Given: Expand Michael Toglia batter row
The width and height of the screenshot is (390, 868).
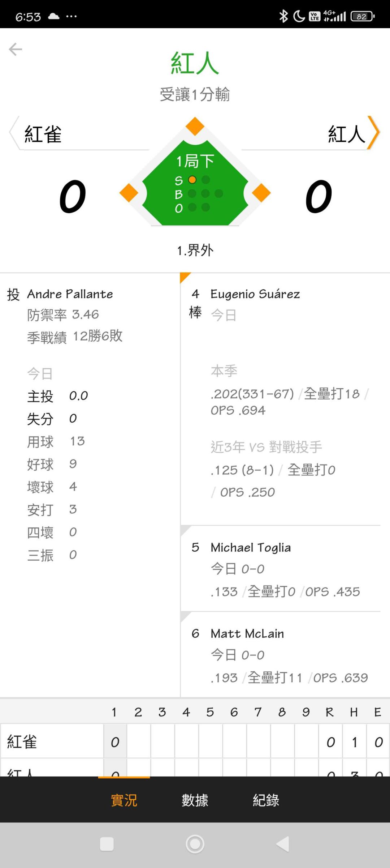Looking at the screenshot, I should tap(281, 569).
